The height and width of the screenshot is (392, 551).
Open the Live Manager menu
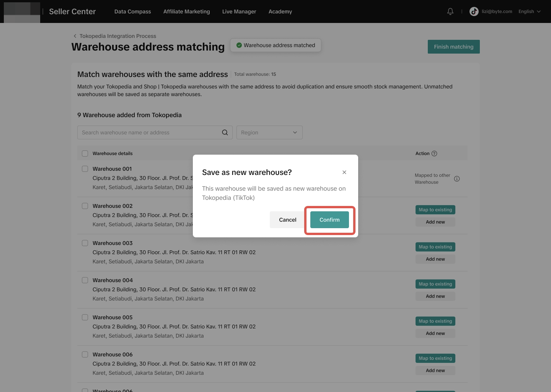click(239, 11)
